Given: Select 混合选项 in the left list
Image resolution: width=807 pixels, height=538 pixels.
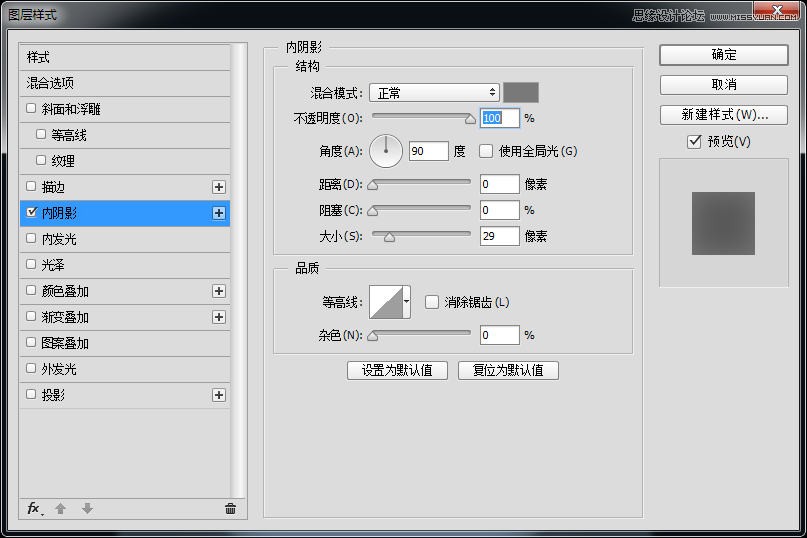Looking at the screenshot, I should [125, 83].
